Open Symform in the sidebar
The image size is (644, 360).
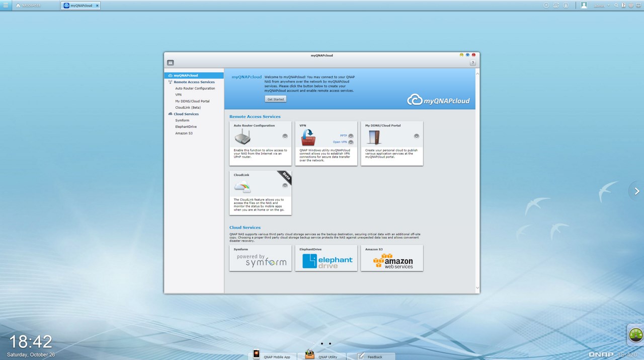(x=182, y=120)
